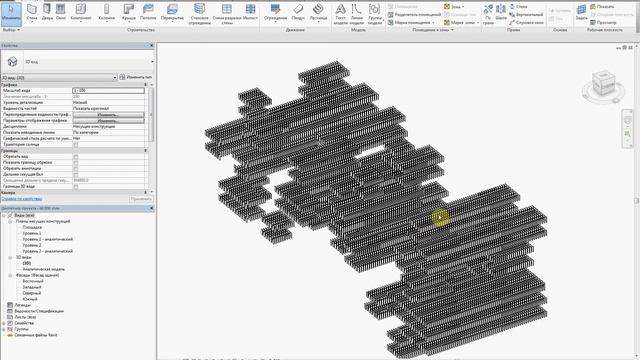This screenshot has width=640, height=360.
Task: Enable the Границы 3D вида checkbox
Action: 76,187
